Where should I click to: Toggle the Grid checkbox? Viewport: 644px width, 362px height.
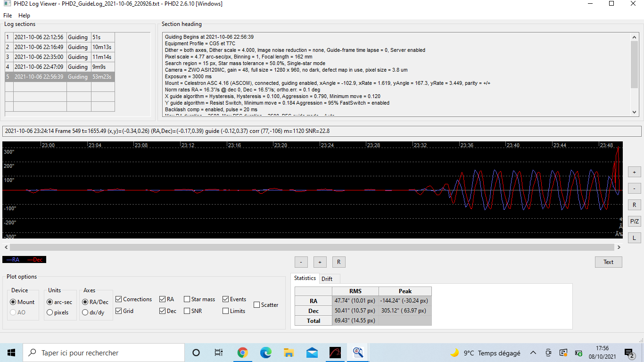[x=124, y=311]
